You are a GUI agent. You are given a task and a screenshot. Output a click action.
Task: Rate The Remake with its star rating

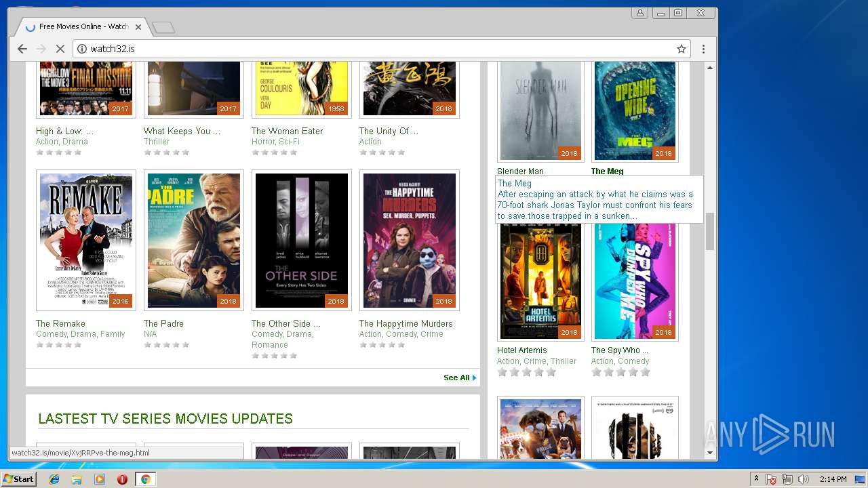(58, 345)
